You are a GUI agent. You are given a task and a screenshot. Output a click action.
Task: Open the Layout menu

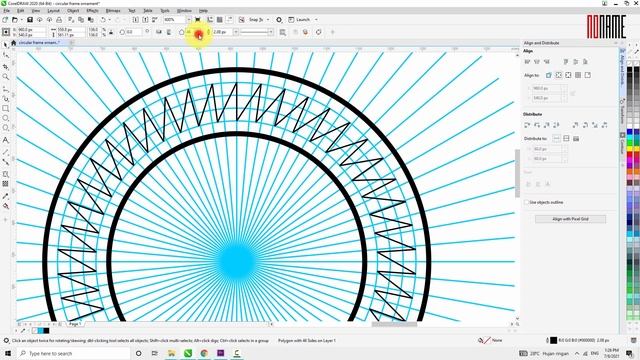pyautogui.click(x=53, y=11)
